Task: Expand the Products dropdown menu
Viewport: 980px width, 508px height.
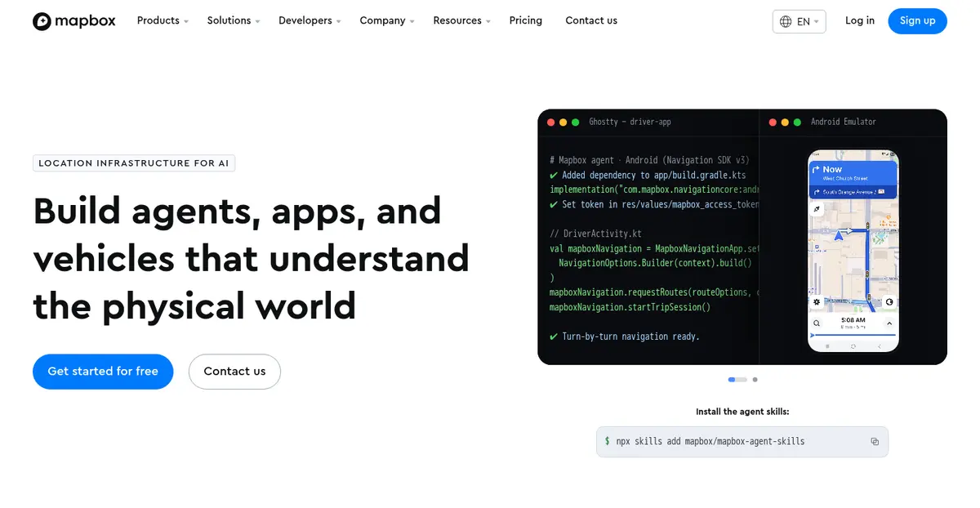Action: tap(163, 20)
